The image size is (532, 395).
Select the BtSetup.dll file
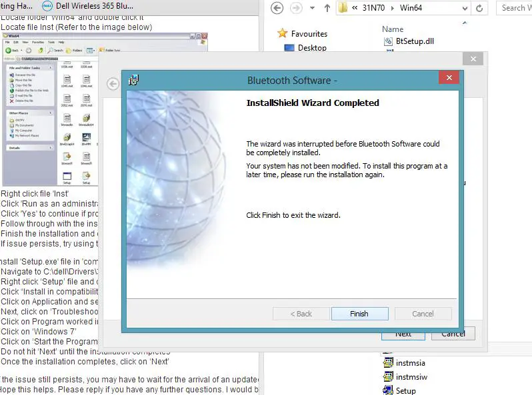pos(415,41)
